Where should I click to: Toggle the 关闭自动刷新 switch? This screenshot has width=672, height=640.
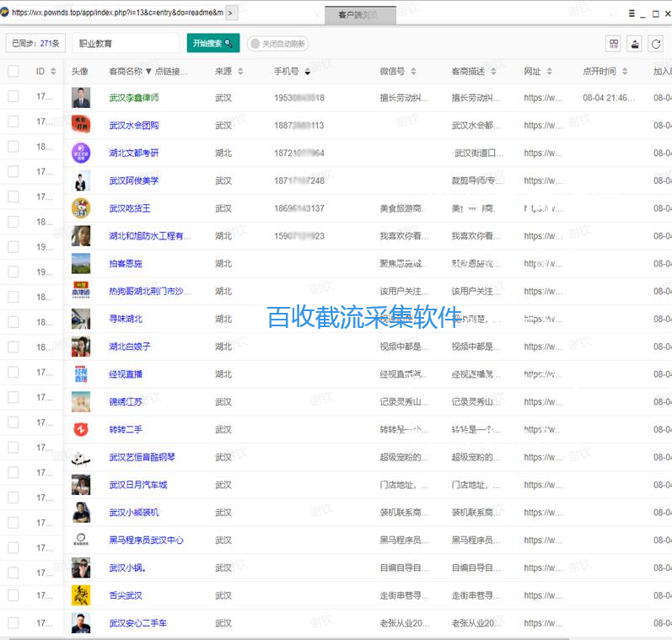[277, 44]
